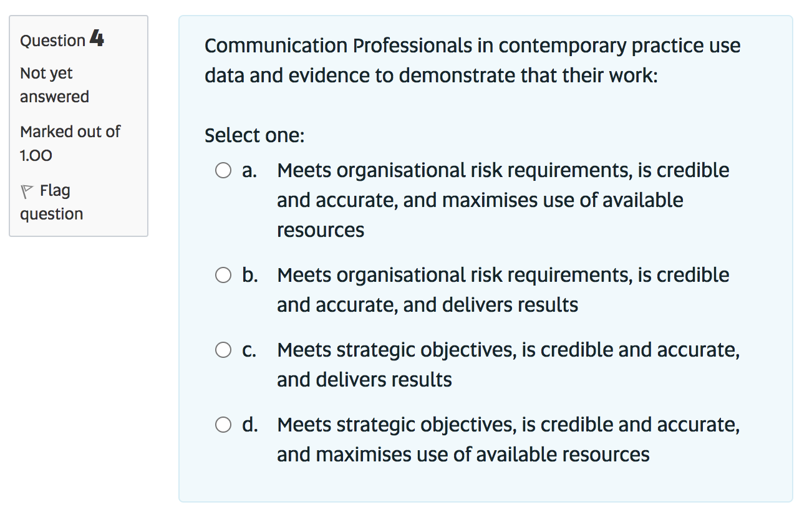Image resolution: width=812 pixels, height=525 pixels.
Task: Select the radio button for option a
Action: (x=223, y=170)
